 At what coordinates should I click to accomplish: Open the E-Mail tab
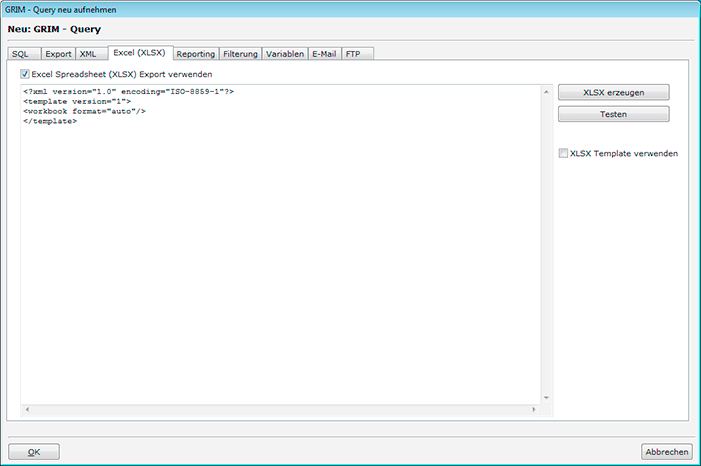325,54
